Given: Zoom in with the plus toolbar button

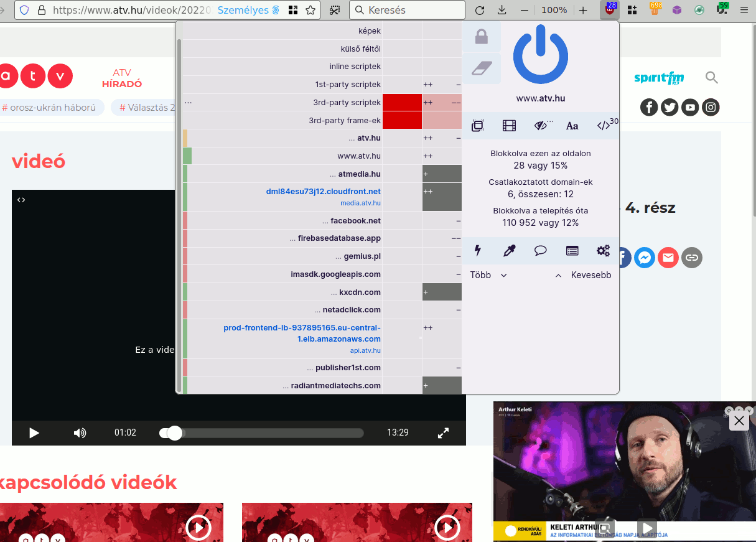Looking at the screenshot, I should pos(583,10).
